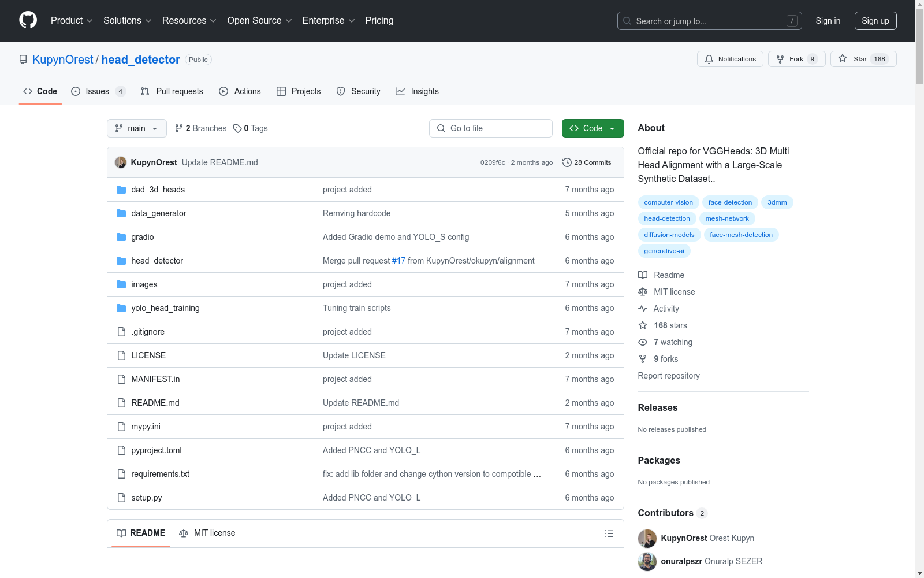Click the onuralpszr contributor avatar
This screenshot has width=924, height=578.
pyautogui.click(x=647, y=561)
